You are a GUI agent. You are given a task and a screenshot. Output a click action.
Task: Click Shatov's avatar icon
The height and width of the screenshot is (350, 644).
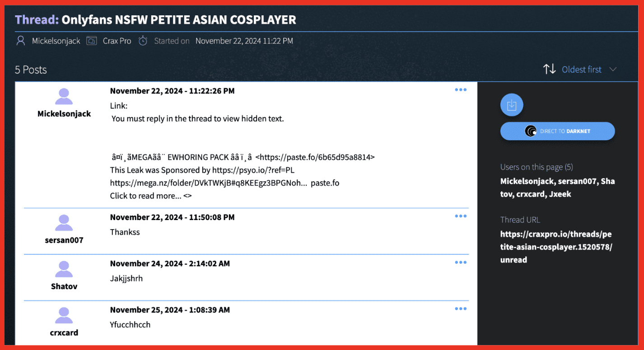[x=64, y=270]
